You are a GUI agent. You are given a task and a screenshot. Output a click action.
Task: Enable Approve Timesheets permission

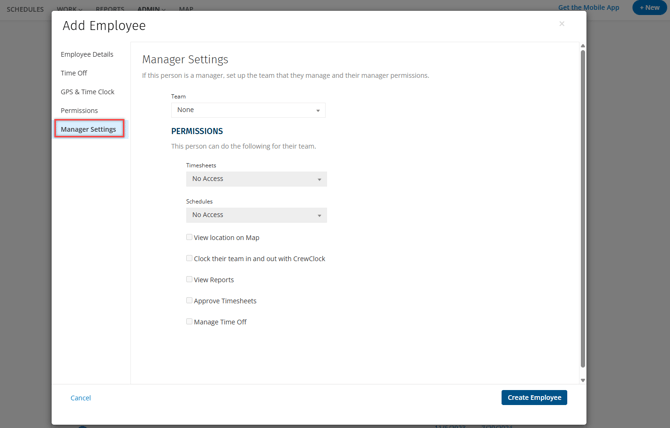coord(189,301)
